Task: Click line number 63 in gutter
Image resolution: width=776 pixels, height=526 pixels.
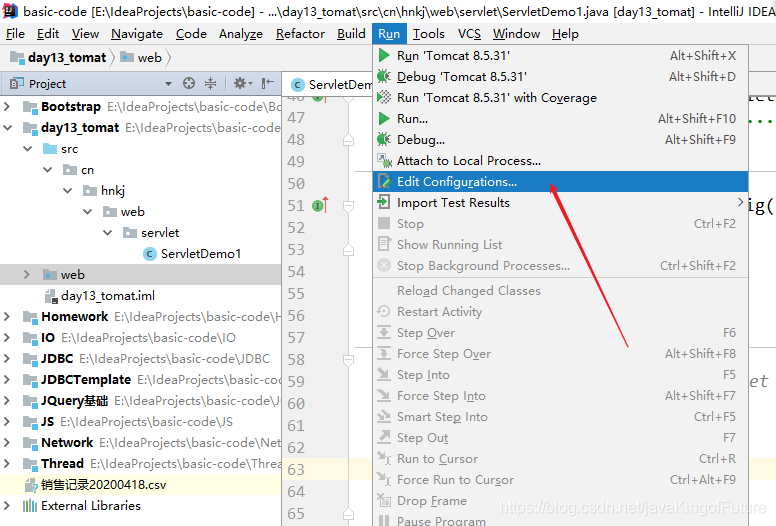Action: pos(296,469)
